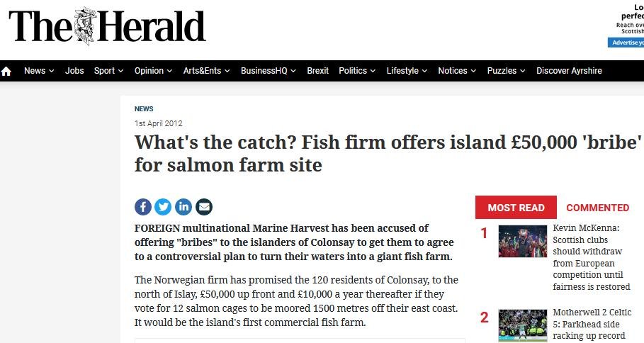This screenshot has width=644, height=343.
Task: Expand the Sport dropdown menu
Action: (x=108, y=71)
